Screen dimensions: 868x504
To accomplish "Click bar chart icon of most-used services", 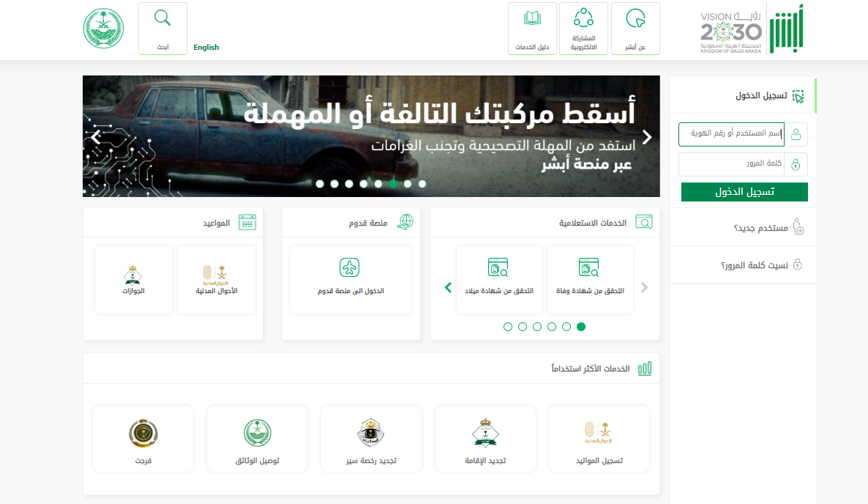I will pos(645,368).
